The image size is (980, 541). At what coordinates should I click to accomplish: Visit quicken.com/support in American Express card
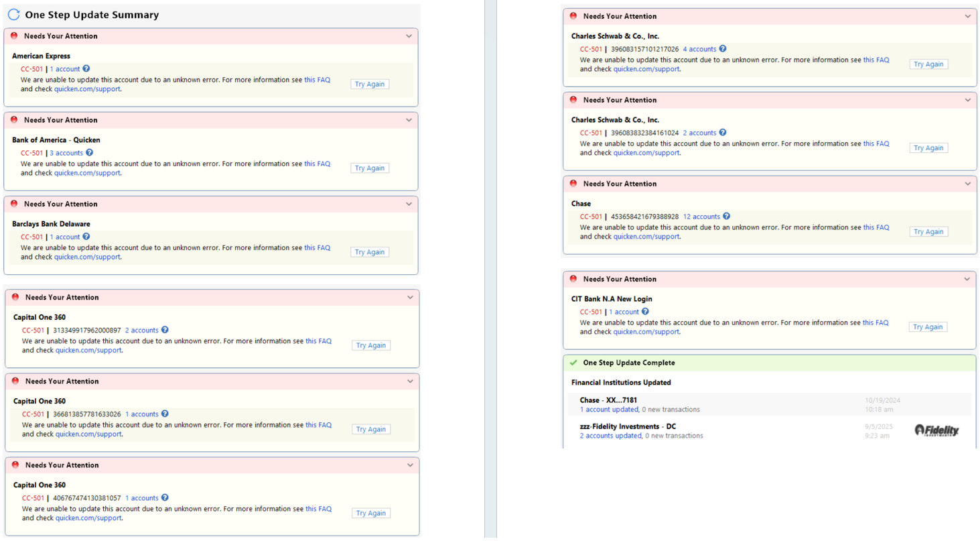tap(87, 88)
